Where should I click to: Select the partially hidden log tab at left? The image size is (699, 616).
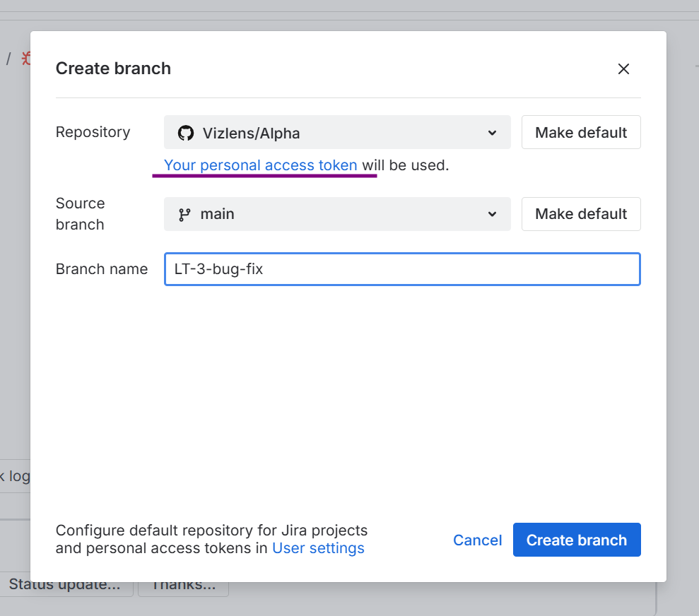[14, 476]
